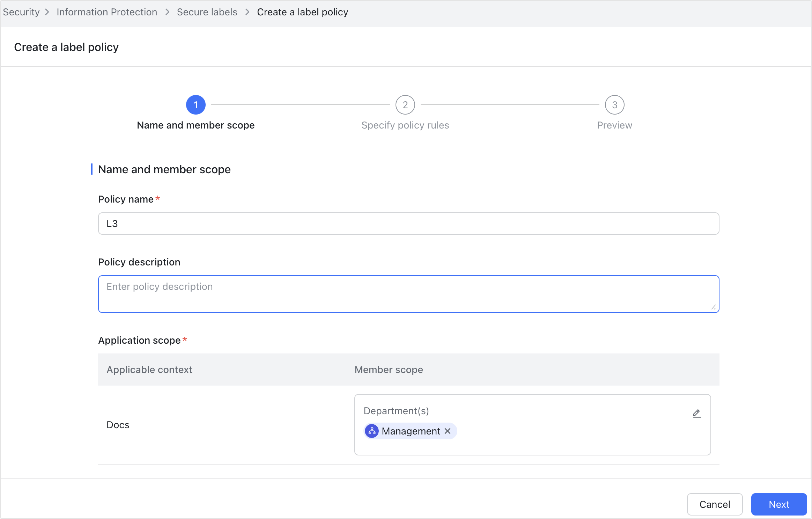This screenshot has height=519, width=812.
Task: Click the chevron after Secure labels breadcrumb
Action: pos(247,12)
